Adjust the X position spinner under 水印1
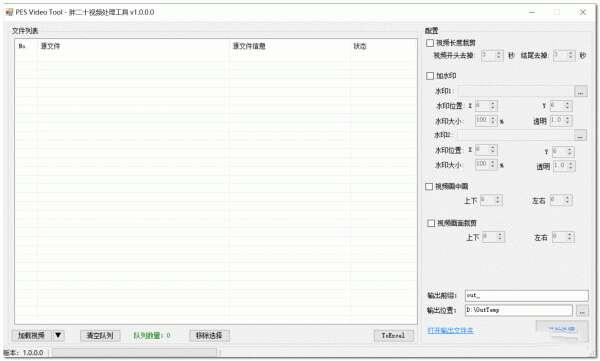This screenshot has height=361, width=600. pos(486,106)
